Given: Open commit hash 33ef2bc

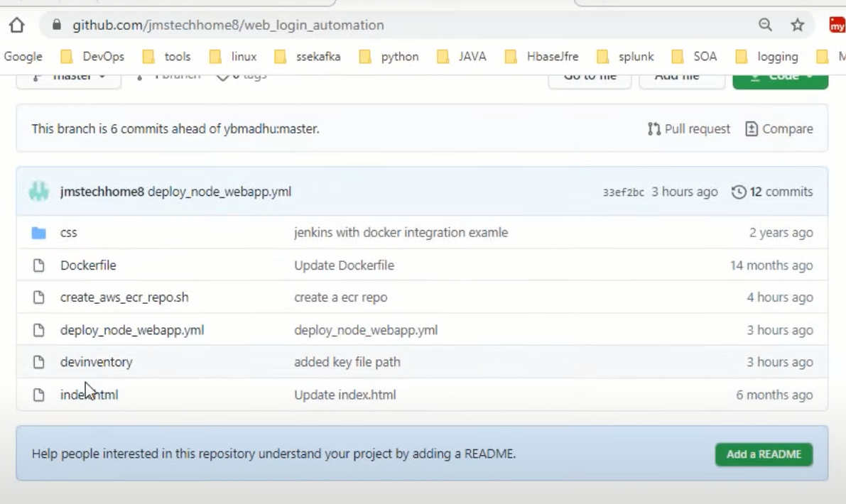Looking at the screenshot, I should 623,192.
